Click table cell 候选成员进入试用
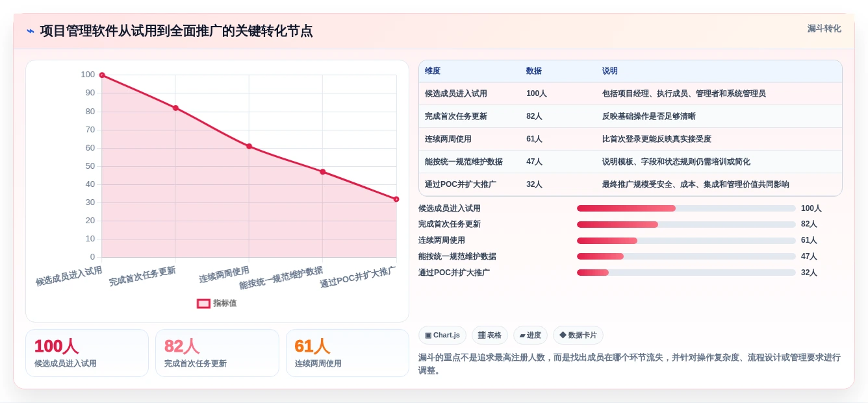 (x=470, y=93)
